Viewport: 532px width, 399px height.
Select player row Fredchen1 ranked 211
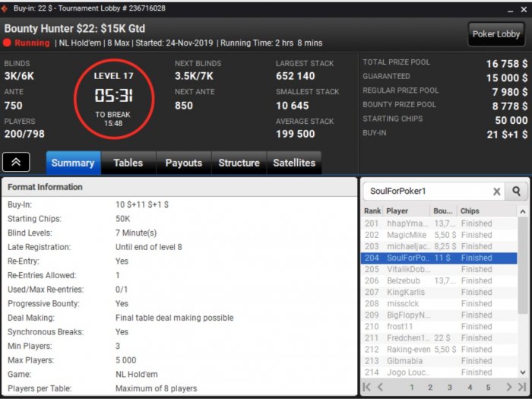439,338
